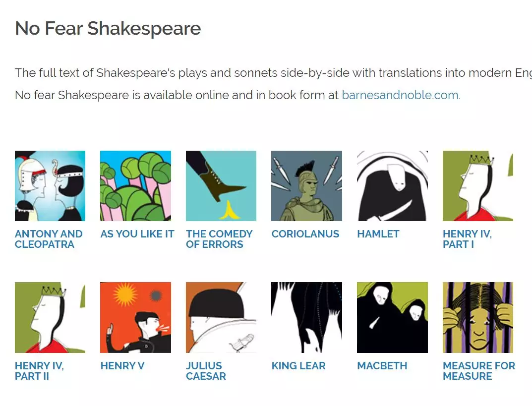Open the HAMLET text link

pyautogui.click(x=378, y=234)
